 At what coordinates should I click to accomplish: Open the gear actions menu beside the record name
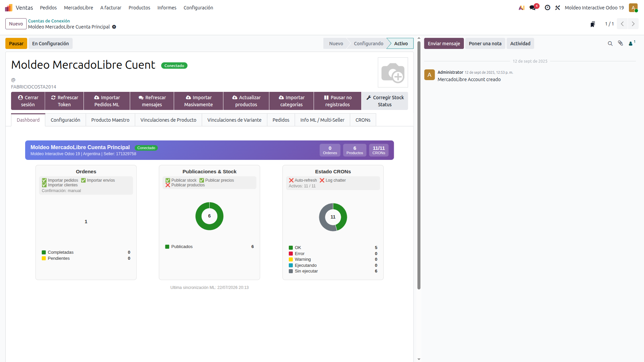[114, 27]
